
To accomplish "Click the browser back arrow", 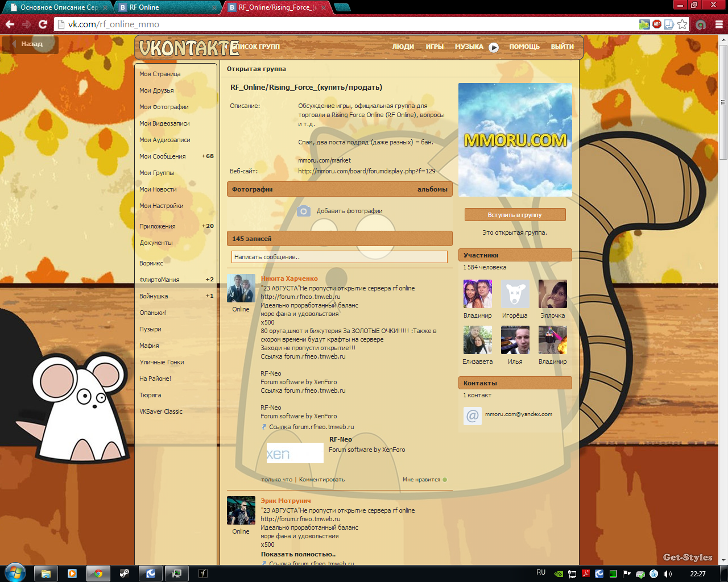I will coord(9,24).
